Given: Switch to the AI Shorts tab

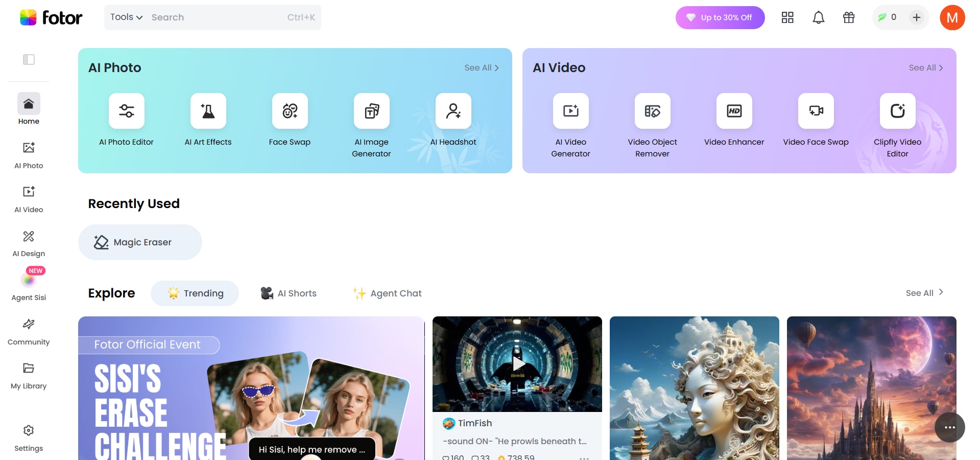Looking at the screenshot, I should click(x=289, y=293).
